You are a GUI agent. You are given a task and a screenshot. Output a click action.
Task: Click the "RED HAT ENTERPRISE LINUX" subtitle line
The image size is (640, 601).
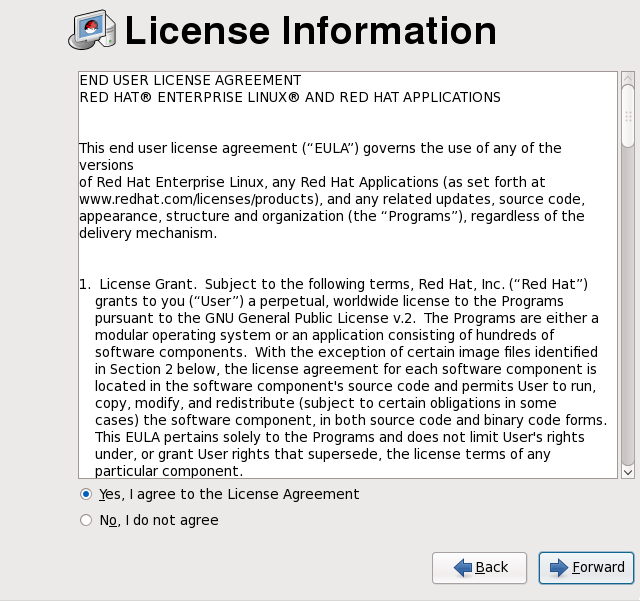tap(290, 97)
